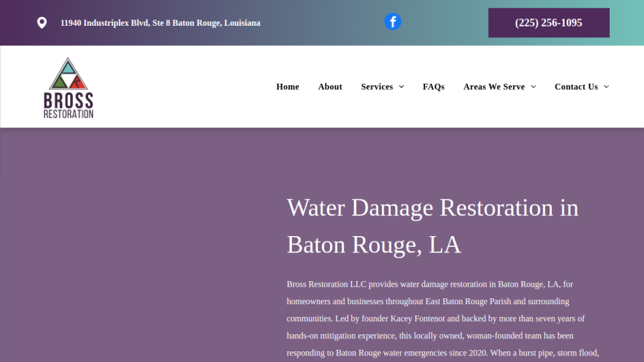
Task: Click the Water Damage Restoration heading
Action: point(432,226)
